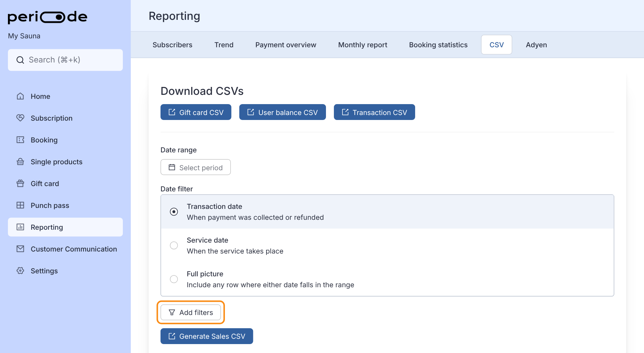
Task: Click the Settings gear icon
Action: tap(20, 271)
